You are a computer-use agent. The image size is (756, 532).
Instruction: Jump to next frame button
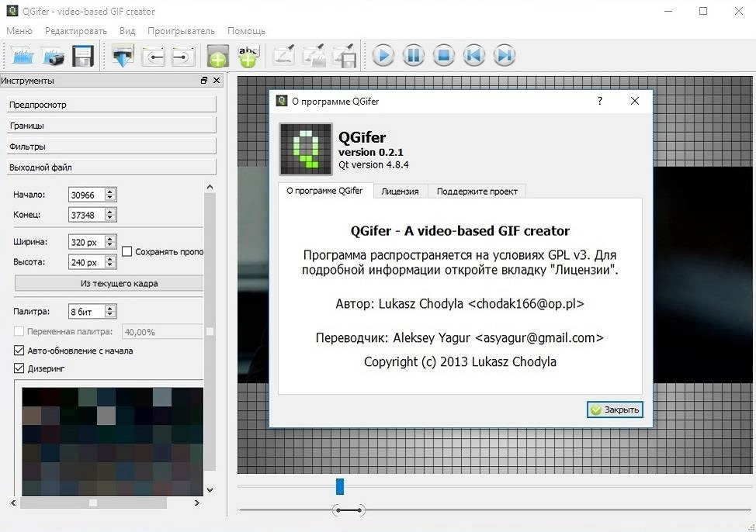tap(505, 55)
